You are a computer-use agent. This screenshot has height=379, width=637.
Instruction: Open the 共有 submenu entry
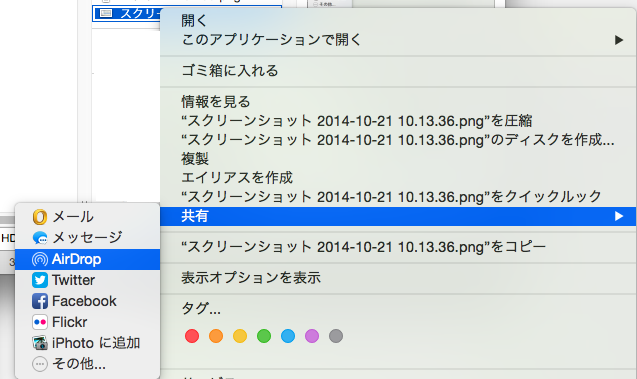tap(398, 216)
